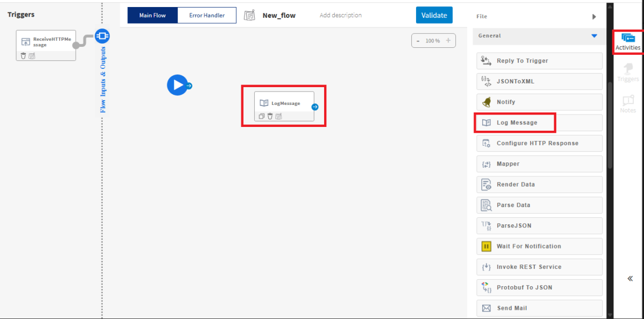
Task: Select the Render Data activity
Action: [540, 185]
